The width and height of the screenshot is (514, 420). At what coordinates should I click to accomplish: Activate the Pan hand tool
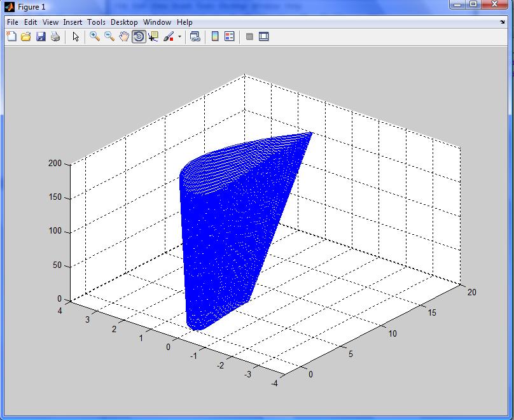[124, 37]
